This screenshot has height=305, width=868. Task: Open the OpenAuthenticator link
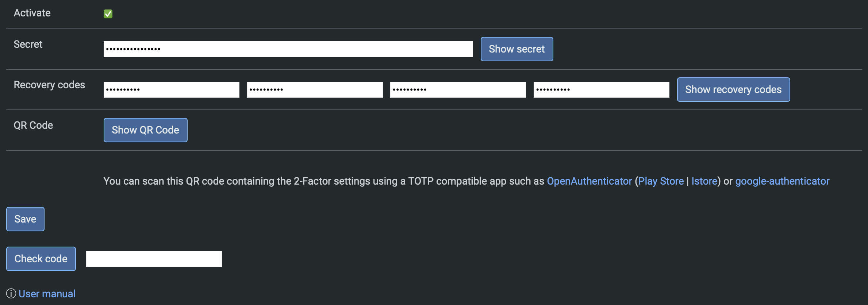coord(589,181)
